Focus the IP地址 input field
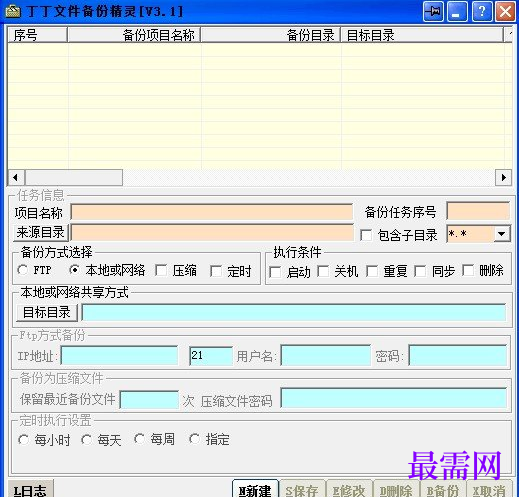This screenshot has height=497, width=520. (x=119, y=356)
